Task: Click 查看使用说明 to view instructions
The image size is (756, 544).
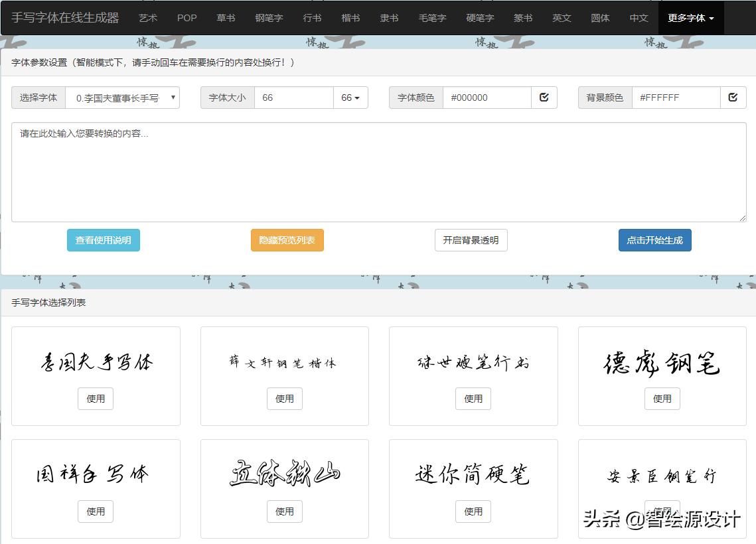Action: point(103,240)
